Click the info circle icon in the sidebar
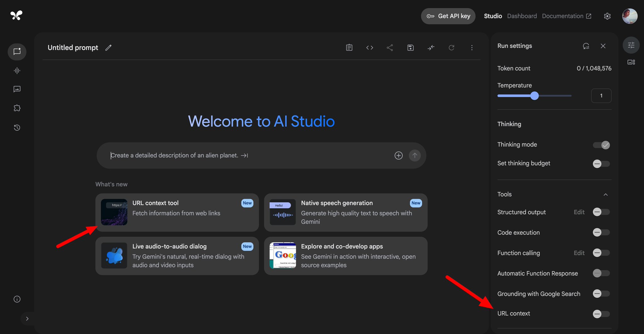Screen dimensions: 644x334 [17, 299]
